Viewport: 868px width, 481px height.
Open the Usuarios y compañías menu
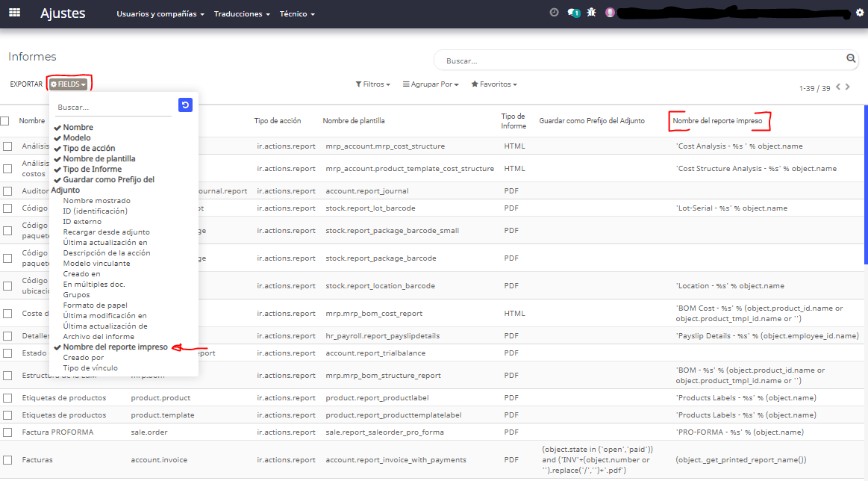tap(160, 14)
